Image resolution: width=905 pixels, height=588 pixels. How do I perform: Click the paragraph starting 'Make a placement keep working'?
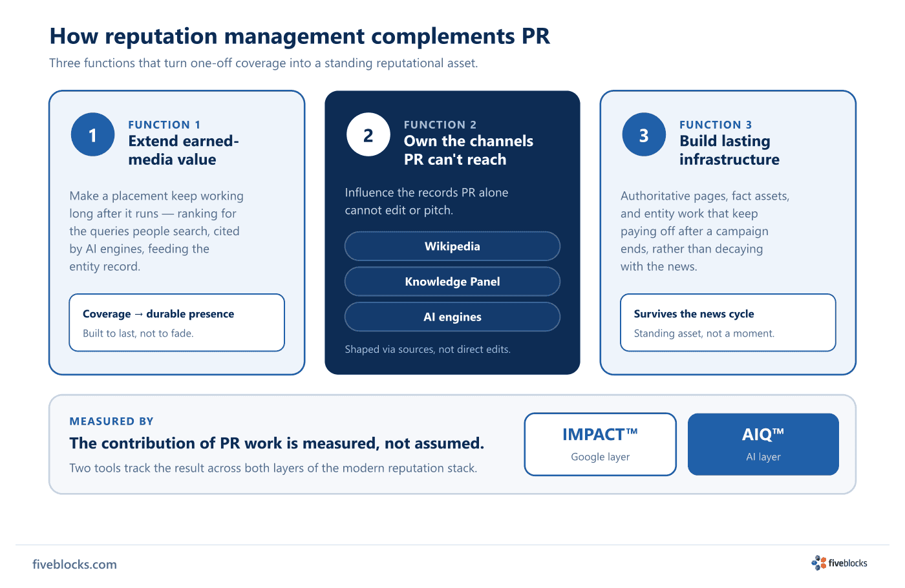[156, 231]
